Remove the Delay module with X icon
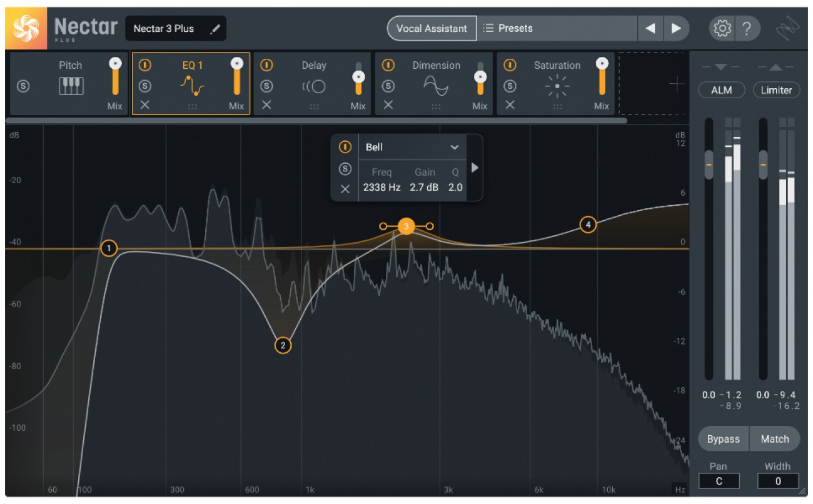Image resolution: width=813 pixels, height=504 pixels. pyautogui.click(x=266, y=105)
